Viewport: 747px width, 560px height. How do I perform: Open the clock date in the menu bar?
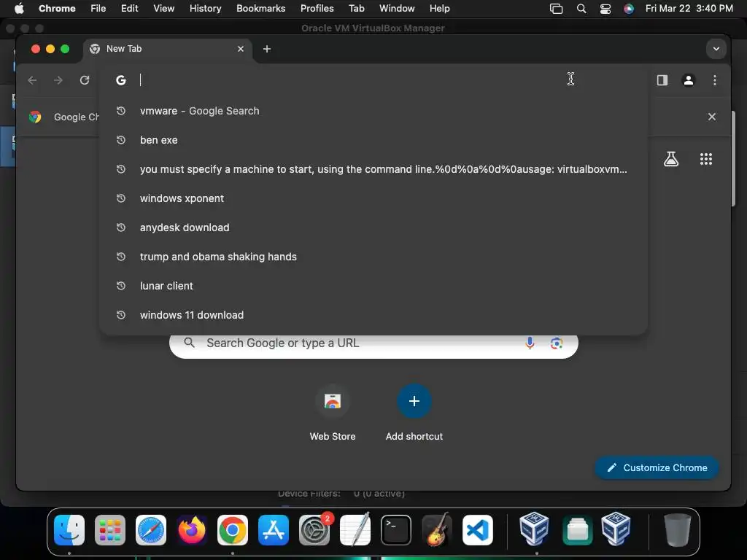click(x=689, y=9)
